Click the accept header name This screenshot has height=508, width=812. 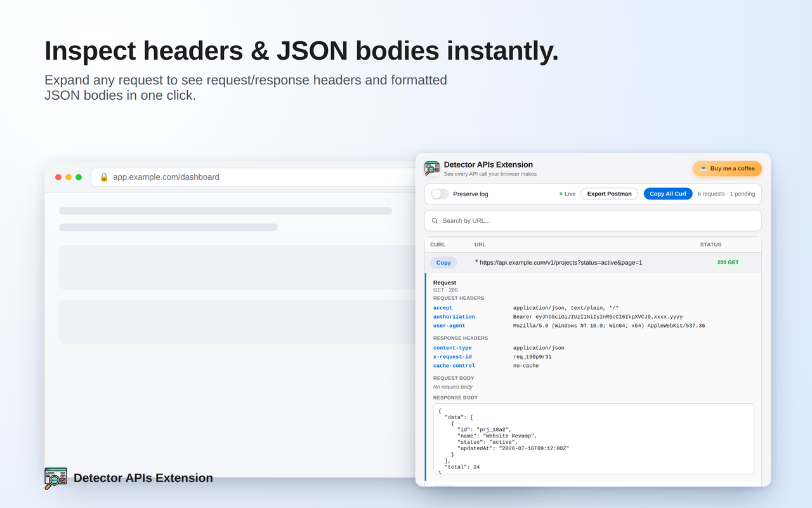click(x=443, y=308)
